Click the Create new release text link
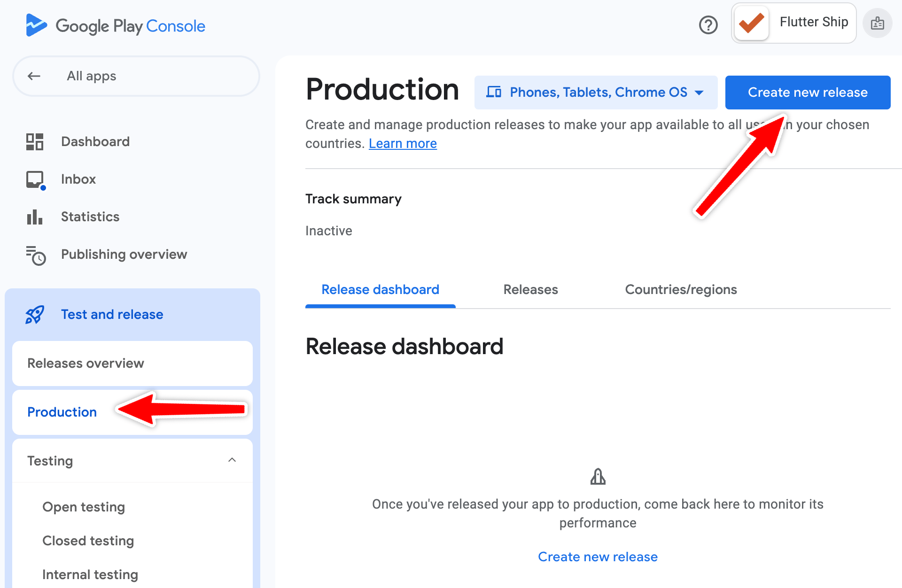 (x=598, y=557)
